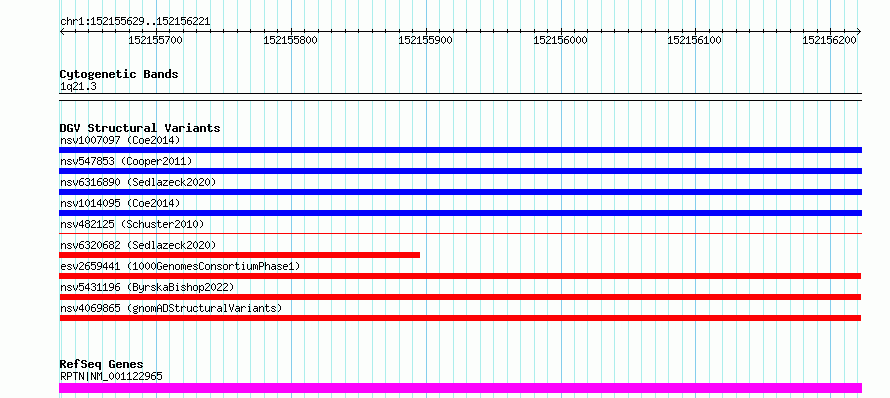Click the RefSeq Genes track title
890x398 pixels.
click(101, 364)
